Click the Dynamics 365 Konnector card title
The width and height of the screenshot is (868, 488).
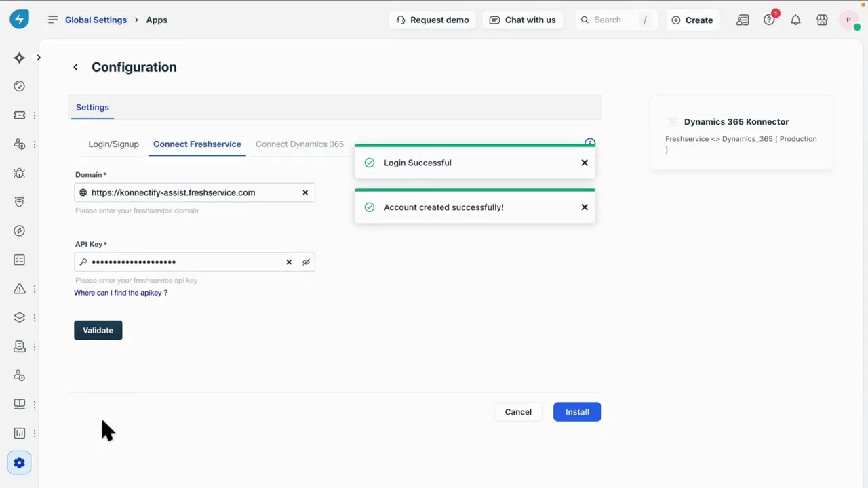736,122
